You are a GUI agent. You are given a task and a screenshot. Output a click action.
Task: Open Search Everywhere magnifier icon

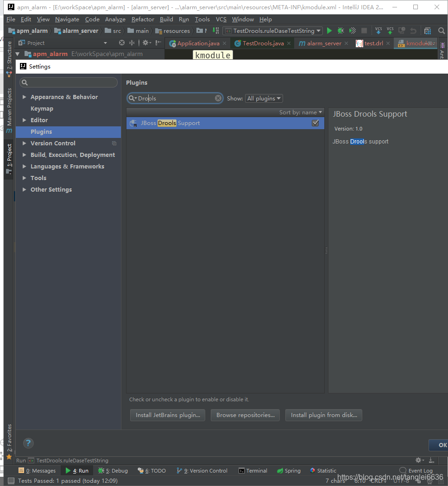(441, 31)
